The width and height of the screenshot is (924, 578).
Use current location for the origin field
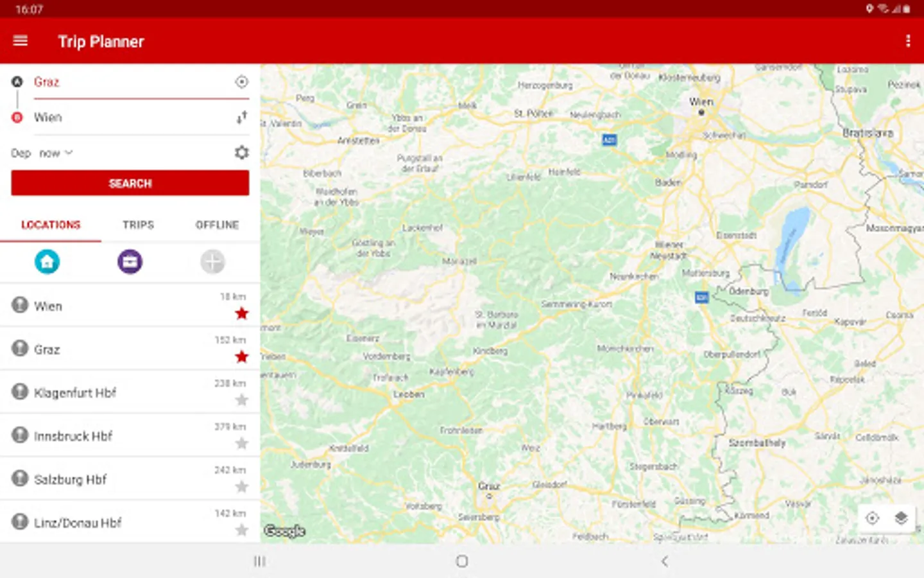coord(241,82)
